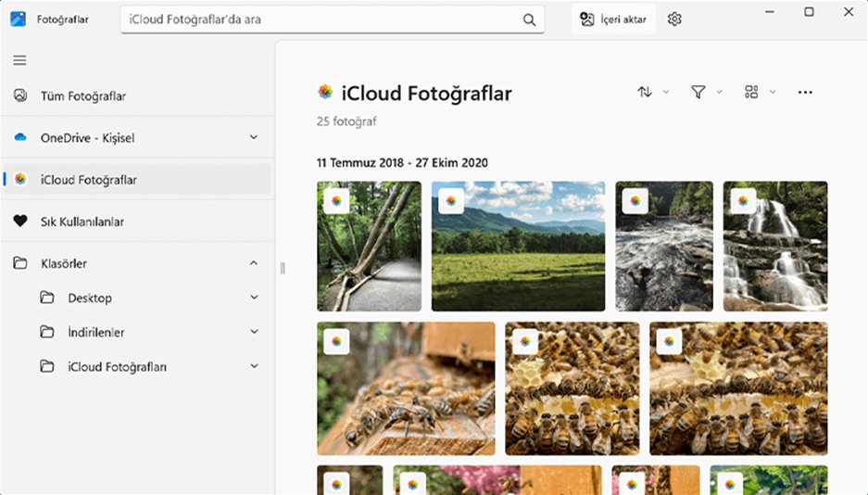Click the Klasörler folder icon
The width and height of the screenshot is (868, 495).
pyautogui.click(x=20, y=263)
